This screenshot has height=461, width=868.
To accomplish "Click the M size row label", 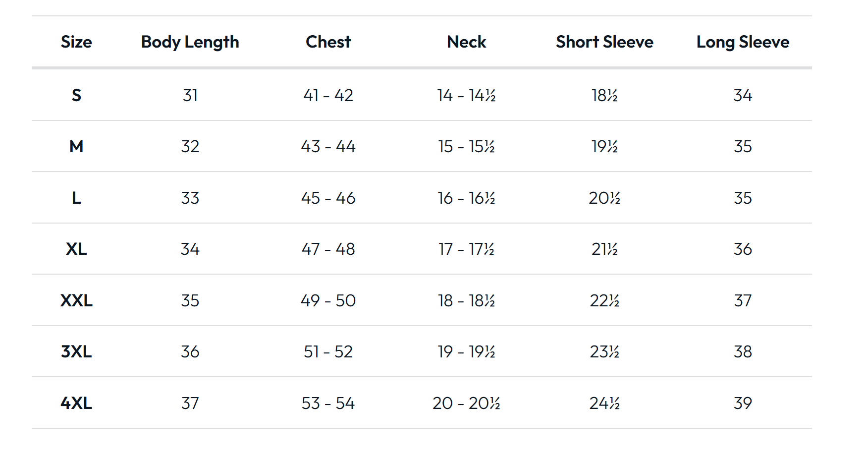I will [76, 146].
